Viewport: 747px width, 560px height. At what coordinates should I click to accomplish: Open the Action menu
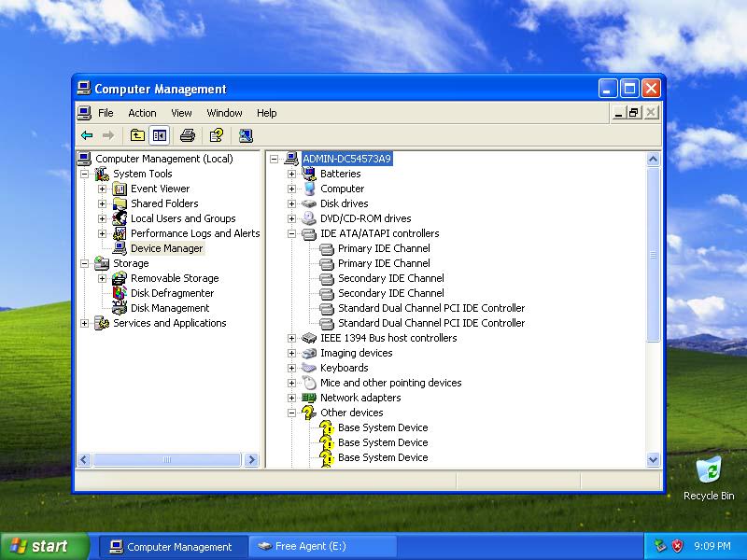(x=142, y=113)
